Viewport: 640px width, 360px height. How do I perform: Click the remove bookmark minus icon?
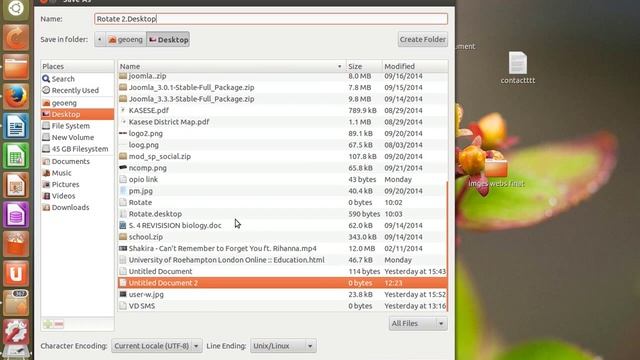click(x=59, y=324)
